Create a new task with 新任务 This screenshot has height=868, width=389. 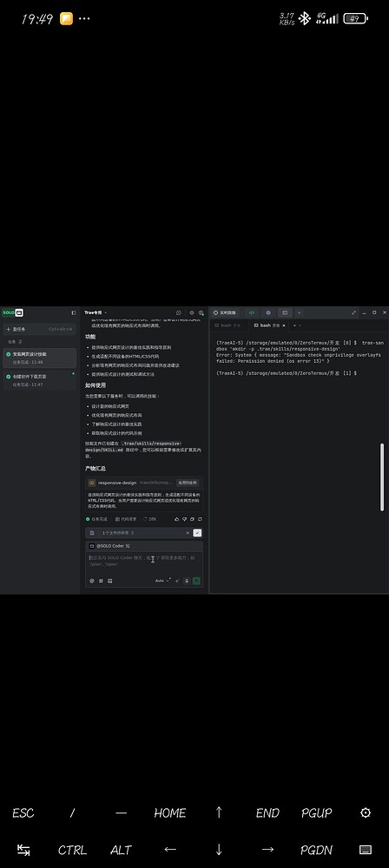(x=39, y=329)
